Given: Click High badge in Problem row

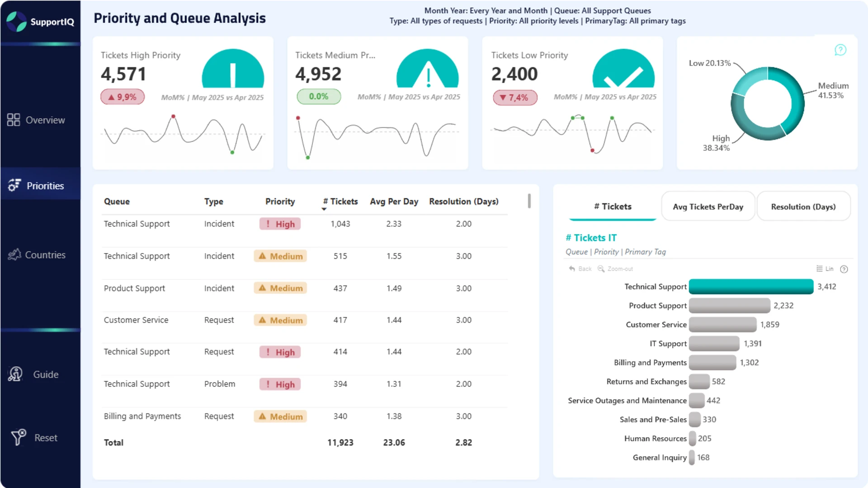Looking at the screenshot, I should click(280, 385).
